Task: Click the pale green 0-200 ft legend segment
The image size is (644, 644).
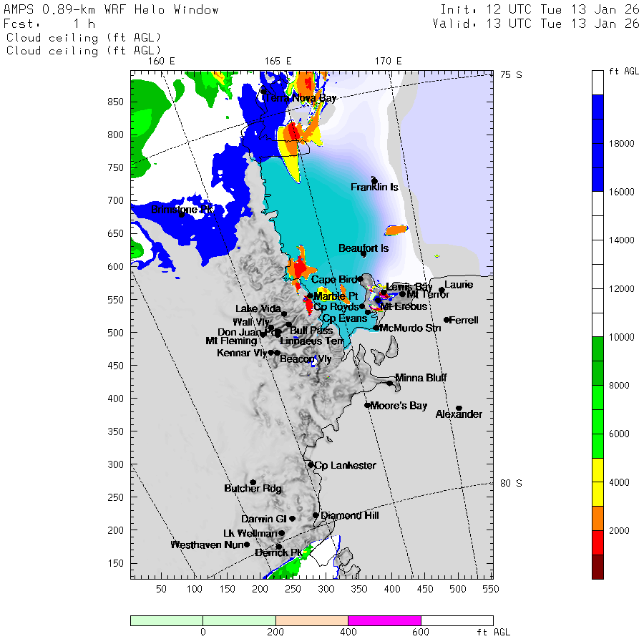Action: (240, 620)
